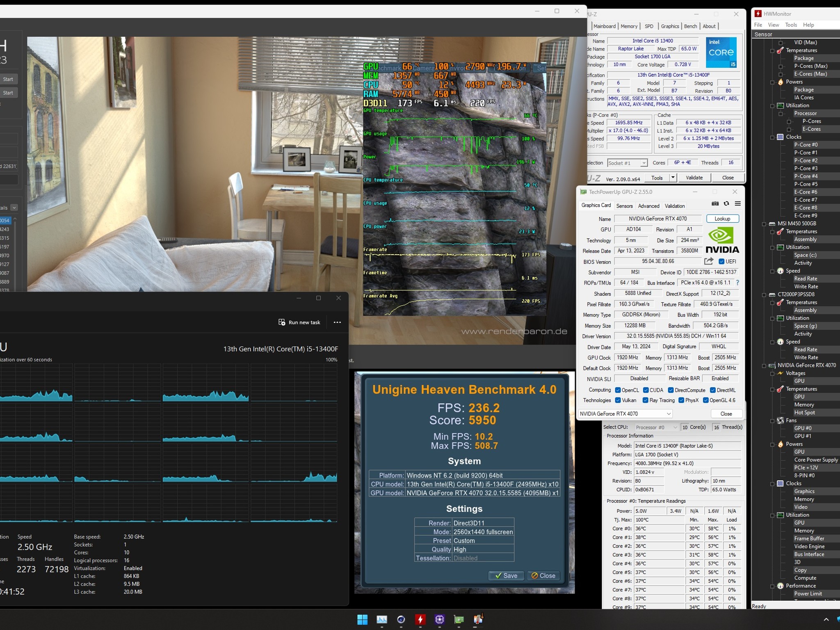Switch to the SPD tab in CPU-Z
840x630 pixels.
(649, 26)
